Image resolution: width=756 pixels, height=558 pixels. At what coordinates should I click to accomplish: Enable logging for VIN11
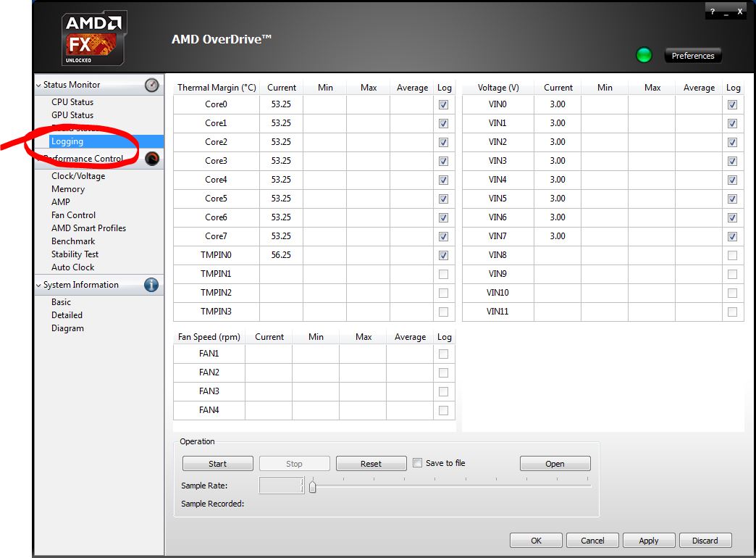tap(732, 312)
